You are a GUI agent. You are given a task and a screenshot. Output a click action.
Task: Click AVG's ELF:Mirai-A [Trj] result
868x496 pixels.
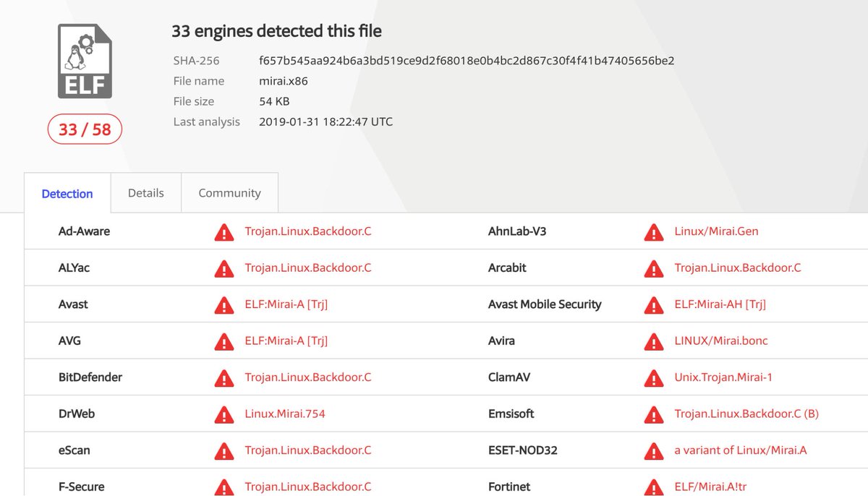coord(286,341)
